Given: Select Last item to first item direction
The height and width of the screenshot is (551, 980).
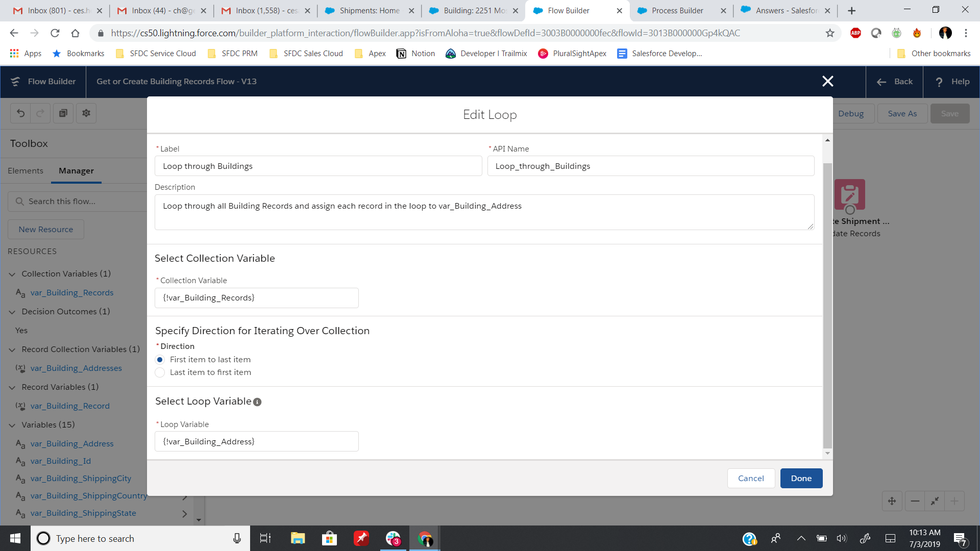Looking at the screenshot, I should 160,372.
